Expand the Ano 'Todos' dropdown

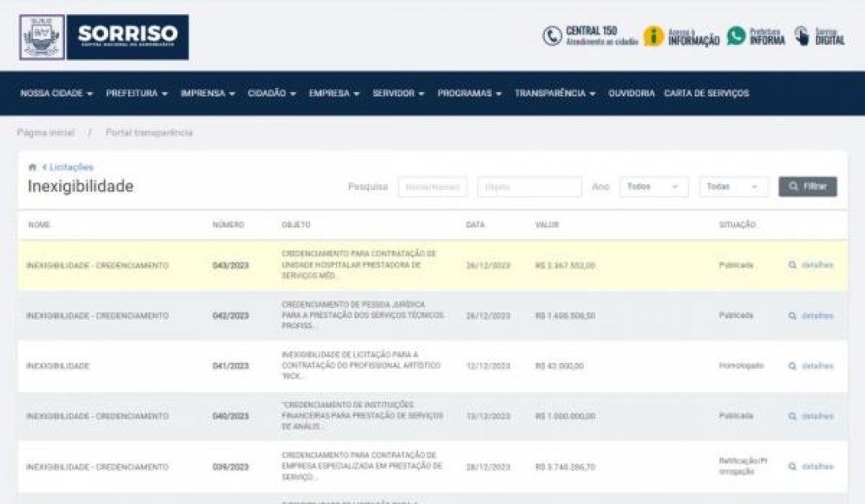653,187
